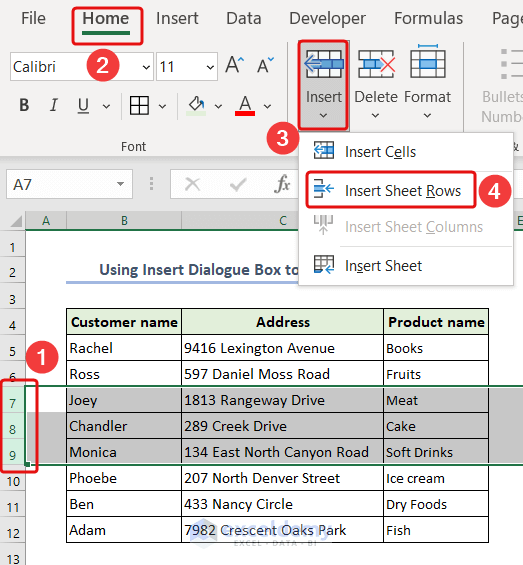Open the font size 11 dropdown
Viewport: 523px width, 565px height.
pos(210,67)
